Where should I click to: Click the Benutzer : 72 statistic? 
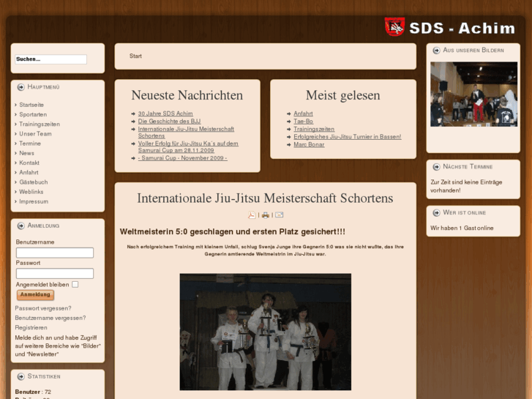coord(33,392)
